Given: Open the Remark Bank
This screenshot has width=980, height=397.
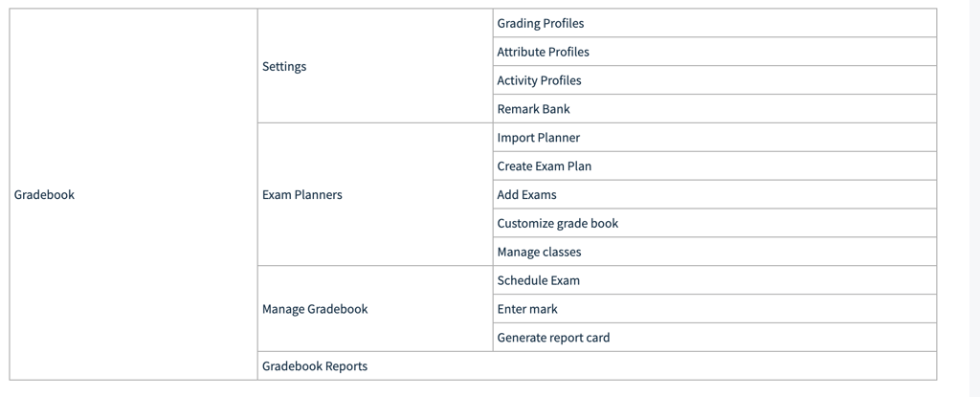Looking at the screenshot, I should pyautogui.click(x=533, y=109).
